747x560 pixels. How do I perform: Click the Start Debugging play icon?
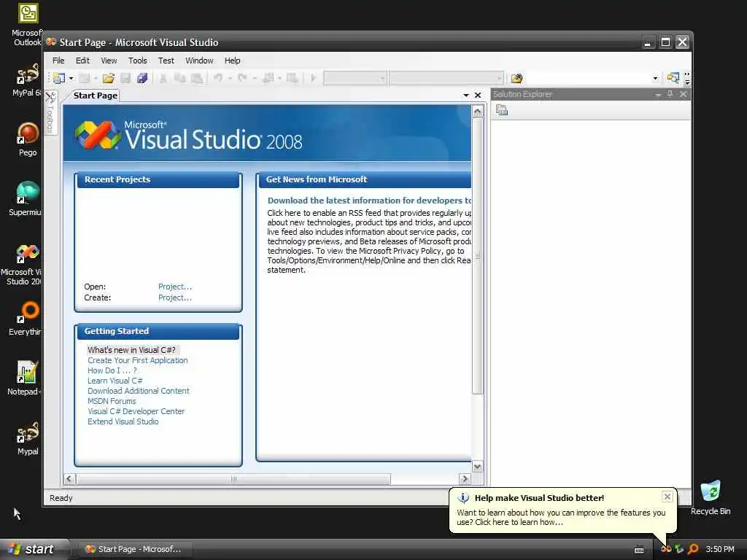313,77
